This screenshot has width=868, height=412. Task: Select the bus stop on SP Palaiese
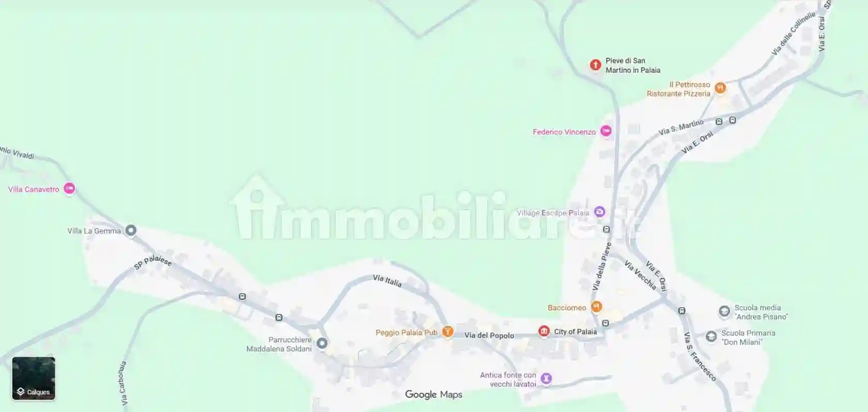242,296
